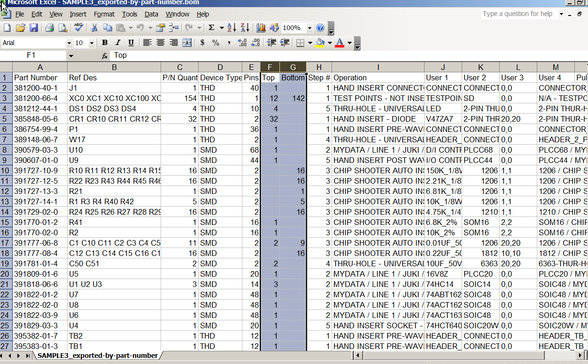Viewport: 588px width, 364px height.
Task: Open Microsoft Excel Help
Action: click(x=320, y=28)
